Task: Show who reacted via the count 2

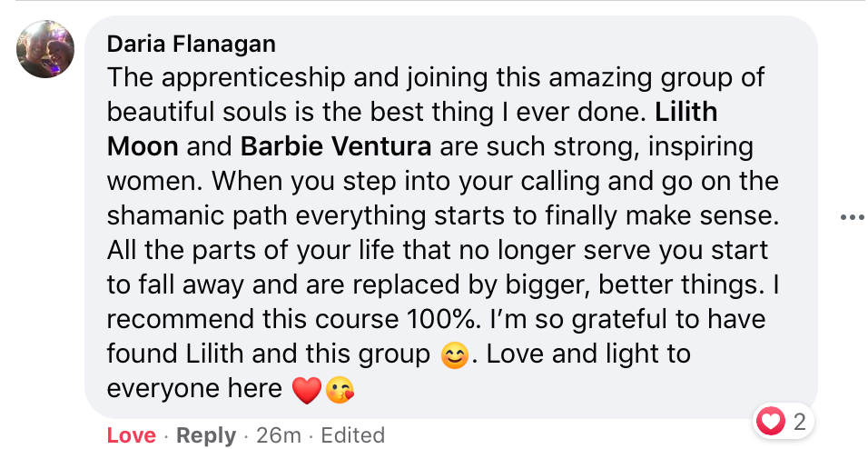Action: pos(799,421)
